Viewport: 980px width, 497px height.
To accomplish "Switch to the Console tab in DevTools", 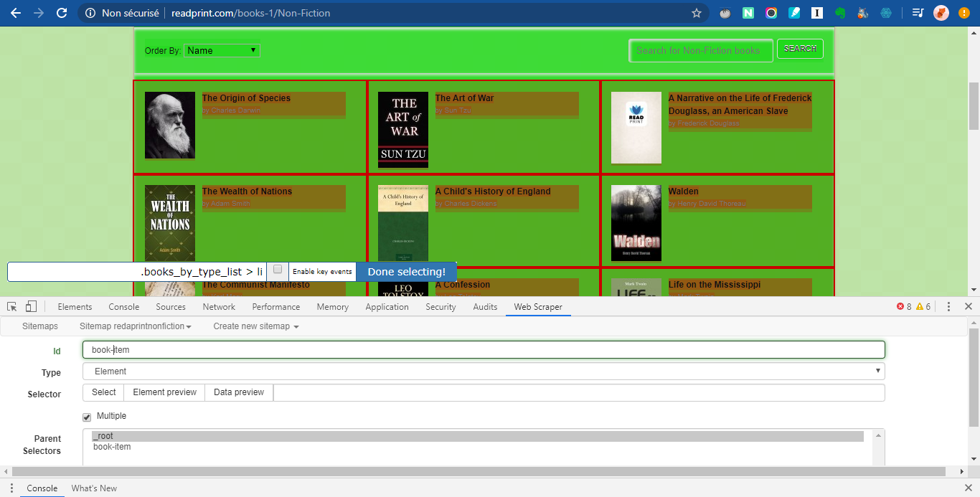I will 123,307.
